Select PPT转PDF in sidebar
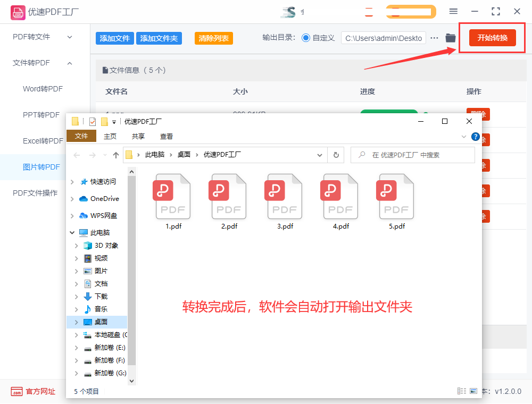The width and height of the screenshot is (532, 404). [x=41, y=115]
